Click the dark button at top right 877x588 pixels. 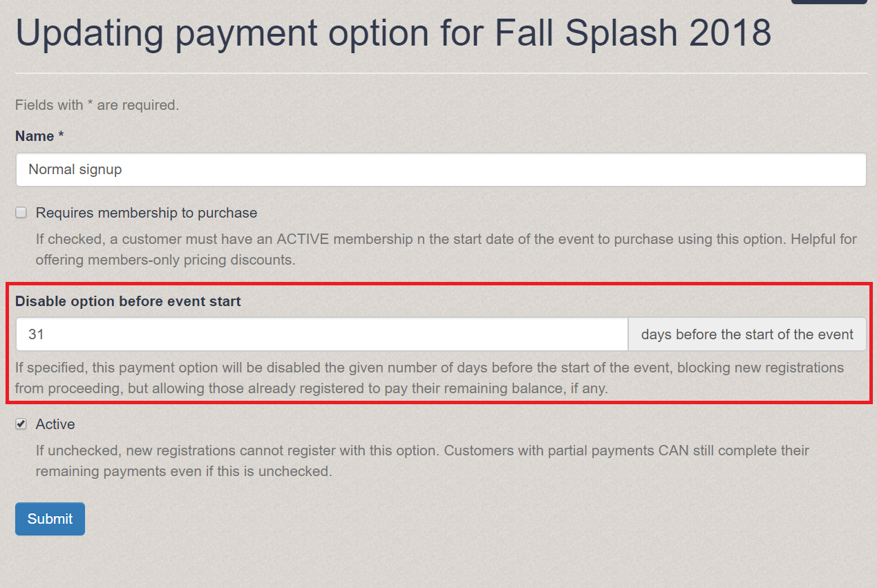[829, 3]
